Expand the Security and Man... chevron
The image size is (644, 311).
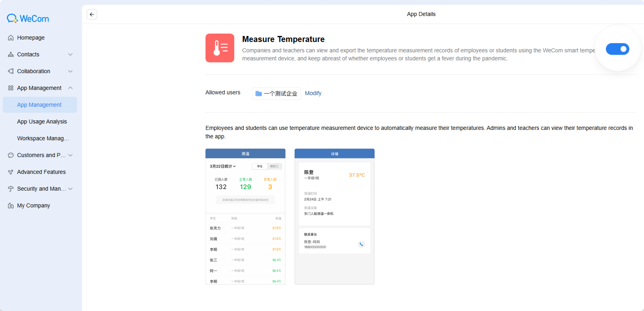click(x=70, y=189)
